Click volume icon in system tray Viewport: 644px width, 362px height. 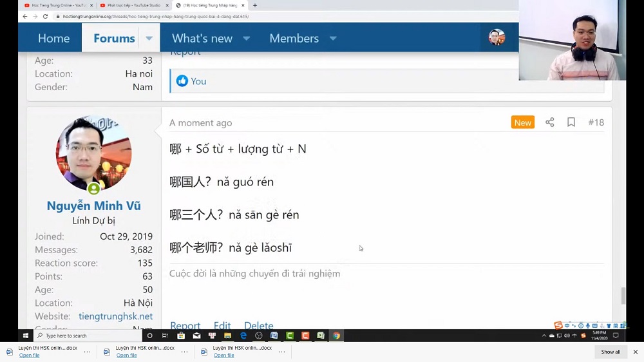(x=567, y=336)
